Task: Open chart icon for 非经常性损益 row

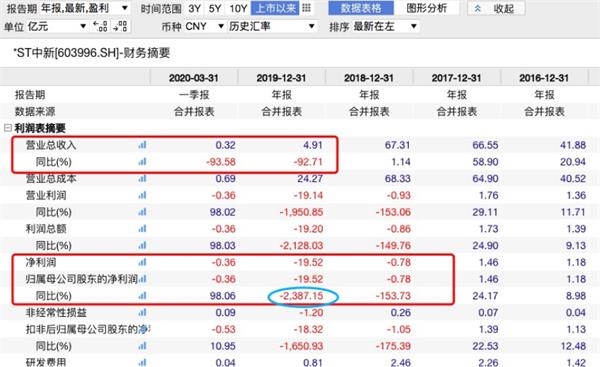Action: pyautogui.click(x=142, y=312)
